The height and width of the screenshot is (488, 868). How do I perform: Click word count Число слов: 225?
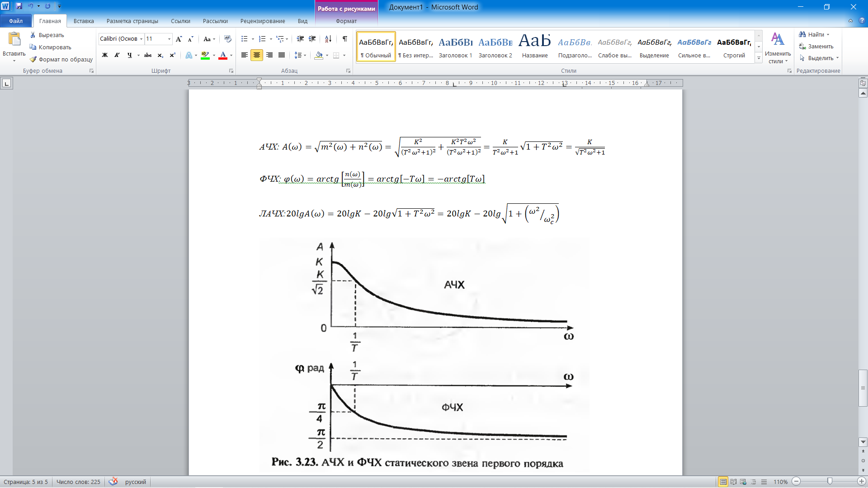(78, 482)
